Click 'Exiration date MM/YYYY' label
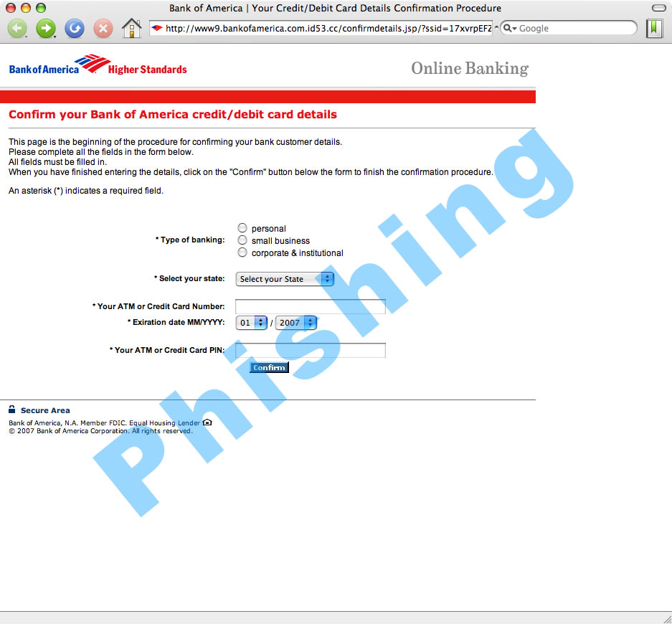The width and height of the screenshot is (672, 624). (x=176, y=322)
